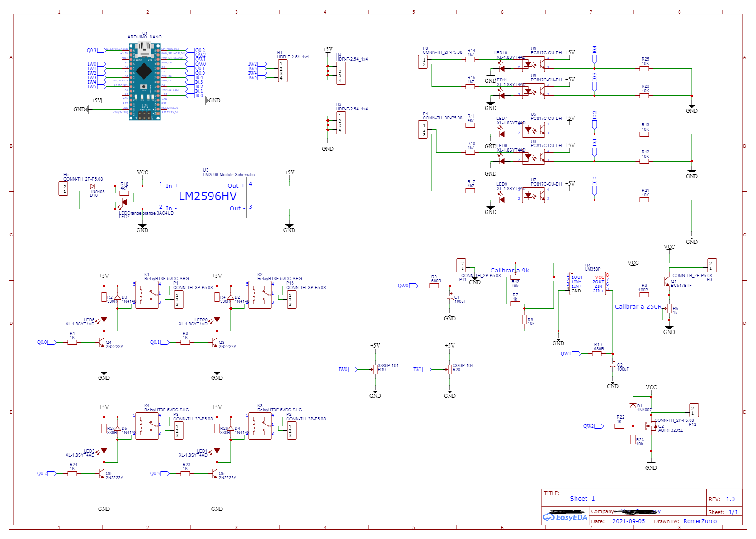Click the D1 1N4007 diode symbol
Image resolution: width=756 pixels, height=539 pixels.
(633, 405)
